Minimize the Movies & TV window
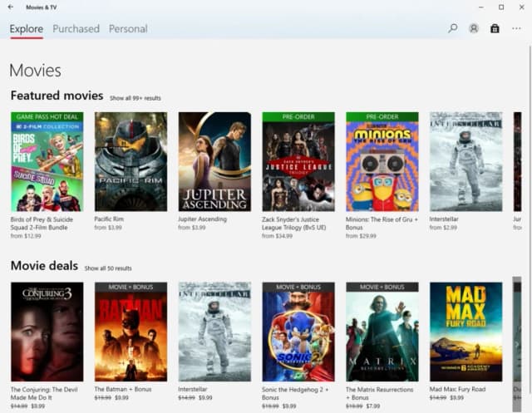 coord(481,7)
